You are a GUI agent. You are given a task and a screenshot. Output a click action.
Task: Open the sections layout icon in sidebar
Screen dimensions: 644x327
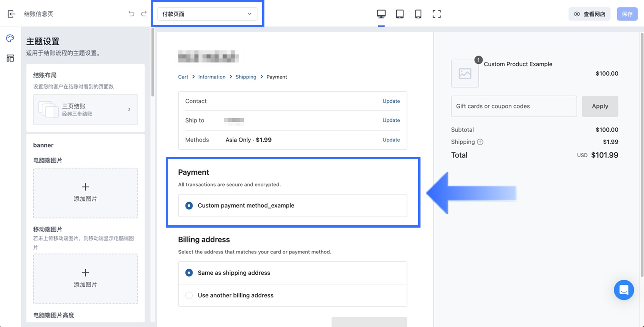click(10, 58)
